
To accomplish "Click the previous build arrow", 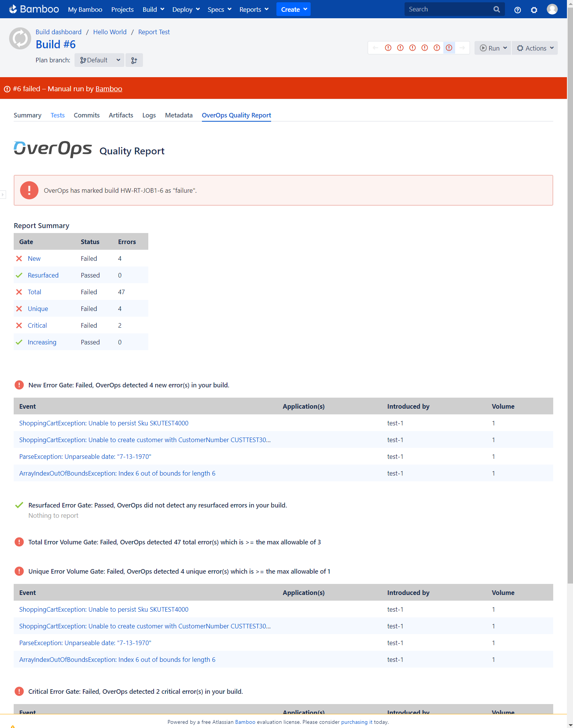I will [x=375, y=48].
